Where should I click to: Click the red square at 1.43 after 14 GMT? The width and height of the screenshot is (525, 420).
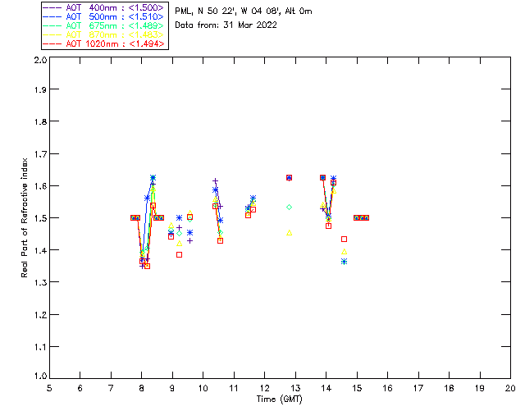coord(345,240)
